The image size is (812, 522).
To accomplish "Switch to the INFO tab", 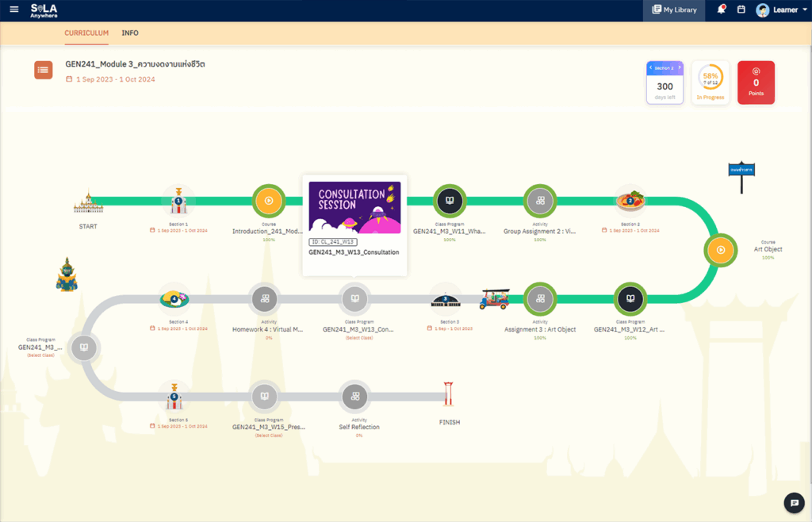I will tap(129, 33).
